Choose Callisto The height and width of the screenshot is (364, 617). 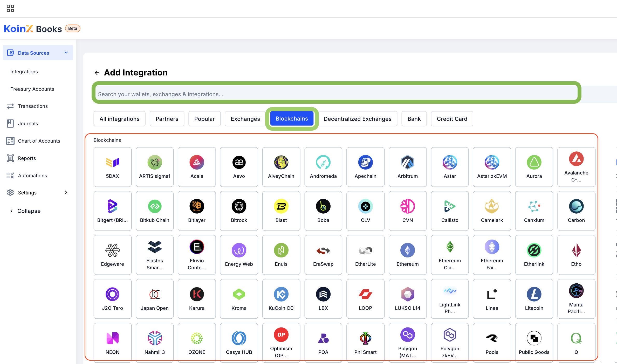pyautogui.click(x=450, y=211)
